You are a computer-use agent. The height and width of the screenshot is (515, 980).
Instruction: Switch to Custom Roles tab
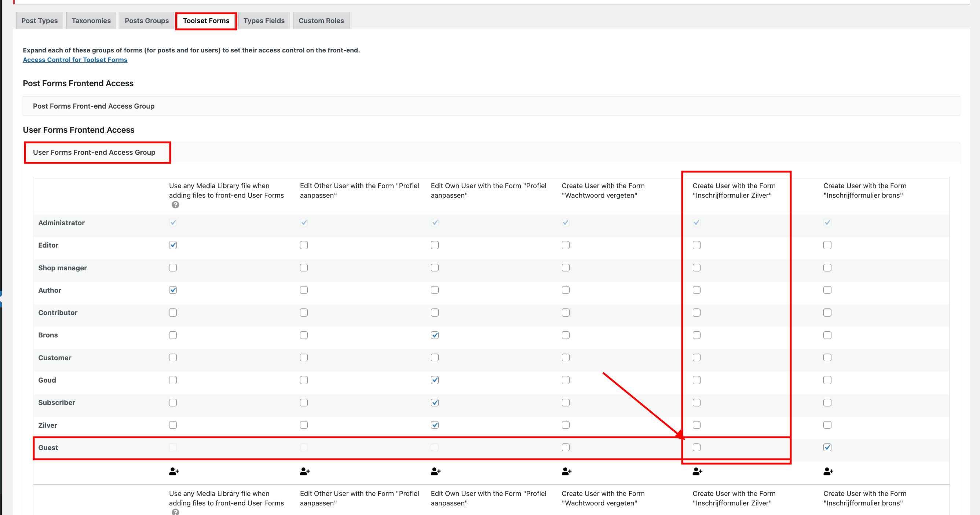point(321,21)
